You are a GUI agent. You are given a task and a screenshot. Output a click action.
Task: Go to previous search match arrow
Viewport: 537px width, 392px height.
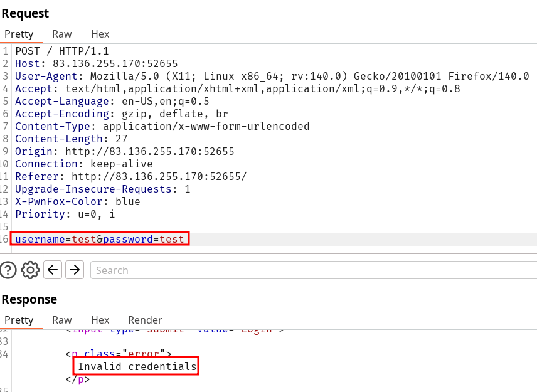[x=53, y=270]
